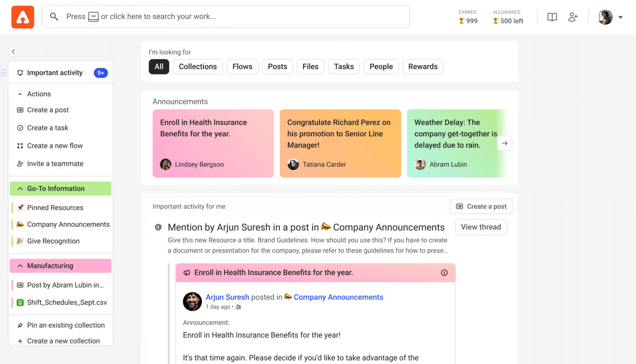Click the Invite a teammate person icon

point(20,164)
